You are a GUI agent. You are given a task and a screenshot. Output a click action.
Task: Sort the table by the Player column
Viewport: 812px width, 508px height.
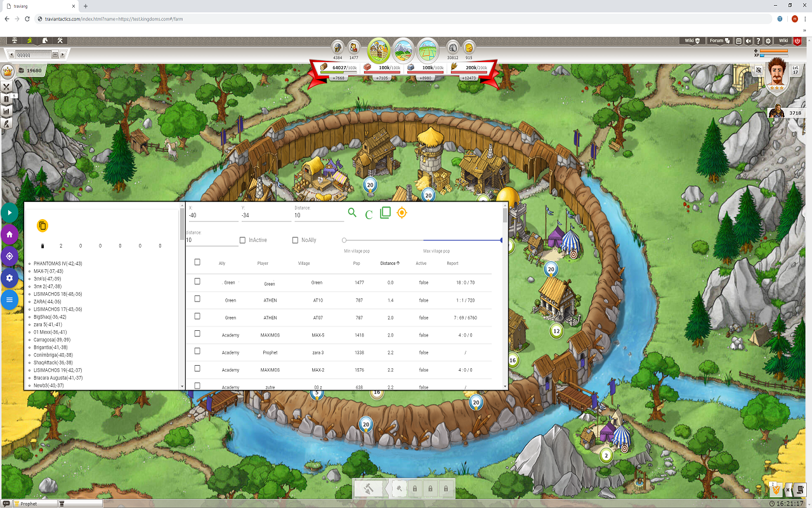coord(263,263)
